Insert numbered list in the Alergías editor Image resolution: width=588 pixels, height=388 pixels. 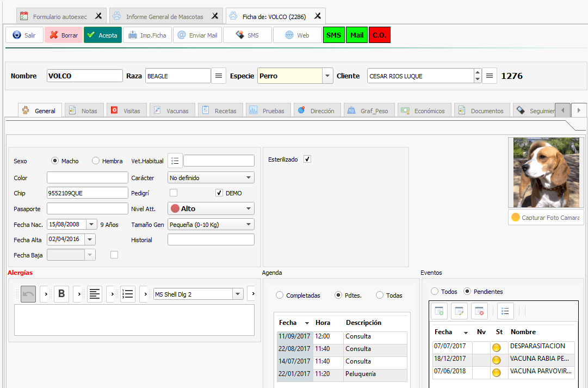tap(128, 294)
